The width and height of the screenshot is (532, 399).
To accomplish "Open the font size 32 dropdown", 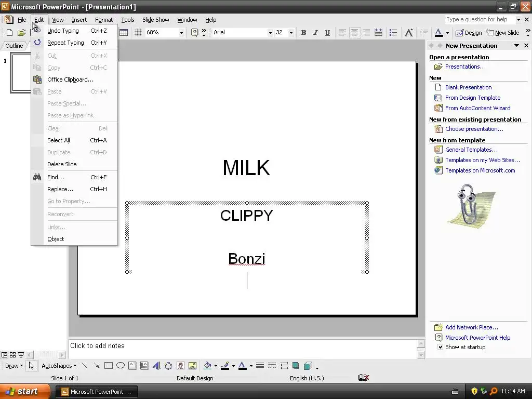I will (x=291, y=33).
